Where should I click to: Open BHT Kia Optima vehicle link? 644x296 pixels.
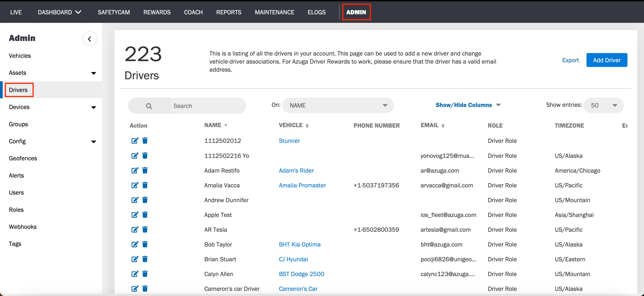click(x=299, y=244)
